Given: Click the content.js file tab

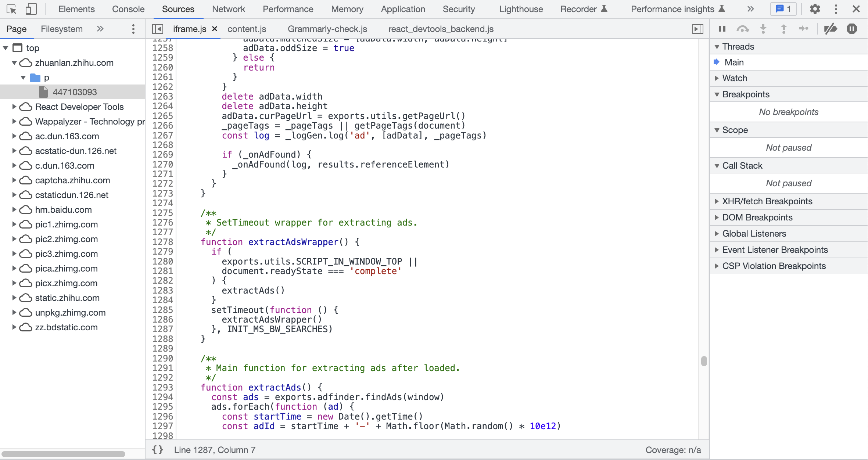Looking at the screenshot, I should click(246, 29).
